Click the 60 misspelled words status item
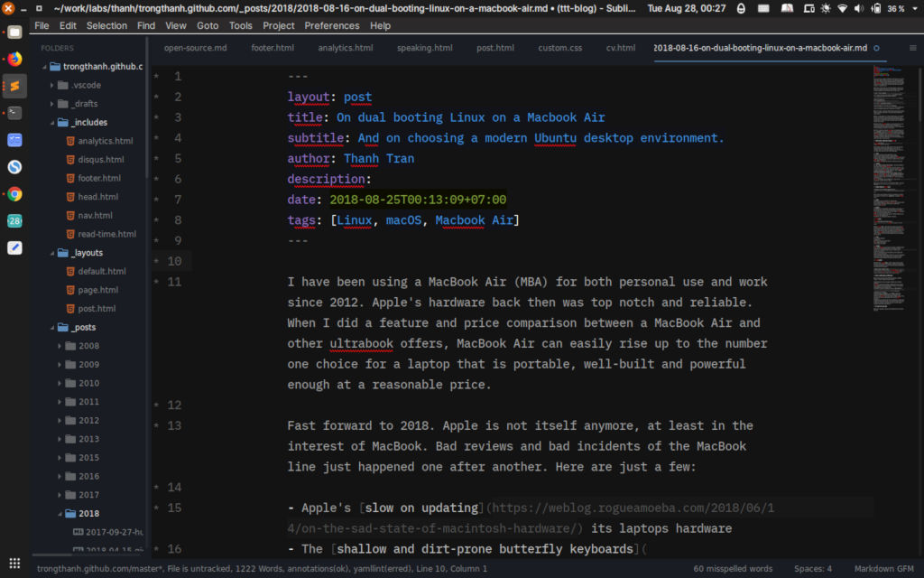This screenshot has height=578, width=924. [x=733, y=568]
